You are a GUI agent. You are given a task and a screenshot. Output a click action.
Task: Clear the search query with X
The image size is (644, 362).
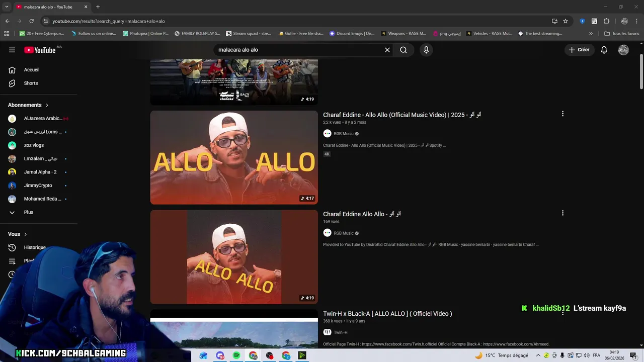(387, 50)
